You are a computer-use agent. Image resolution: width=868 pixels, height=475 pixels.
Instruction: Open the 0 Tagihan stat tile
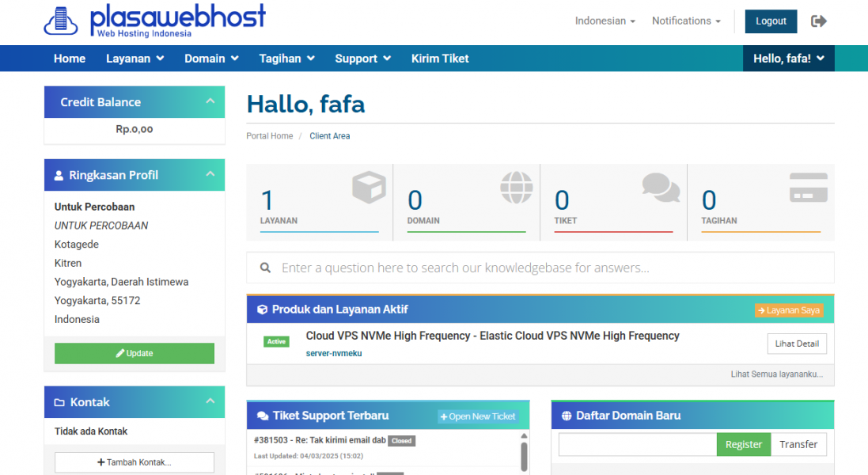pos(760,203)
